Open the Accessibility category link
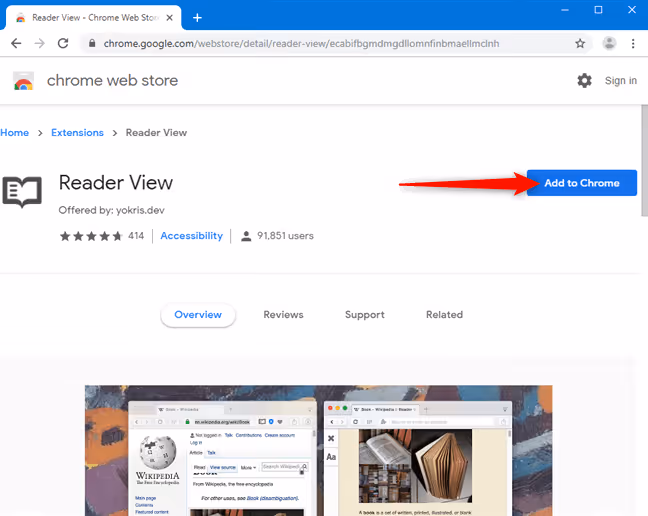Image resolution: width=648 pixels, height=516 pixels. 191,236
